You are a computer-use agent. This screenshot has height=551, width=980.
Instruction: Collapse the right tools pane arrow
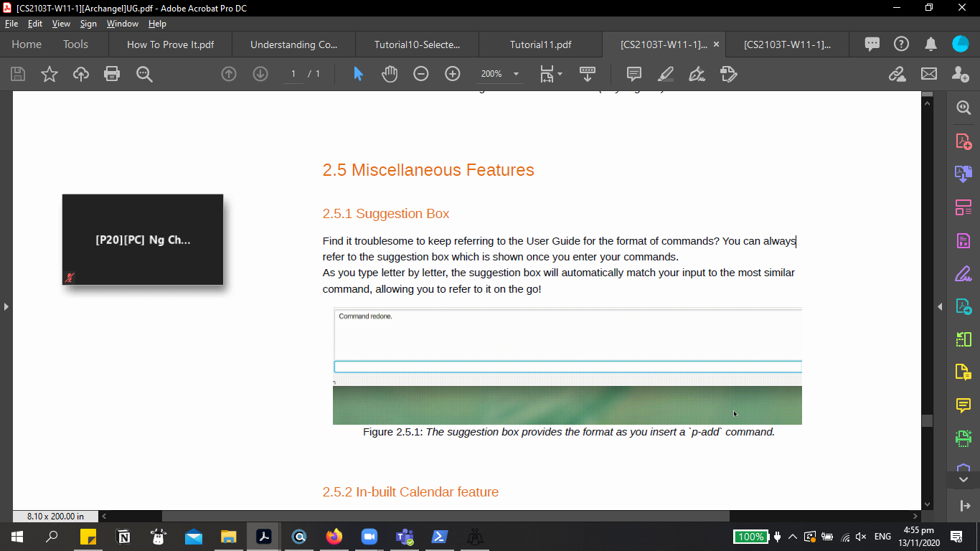click(940, 307)
